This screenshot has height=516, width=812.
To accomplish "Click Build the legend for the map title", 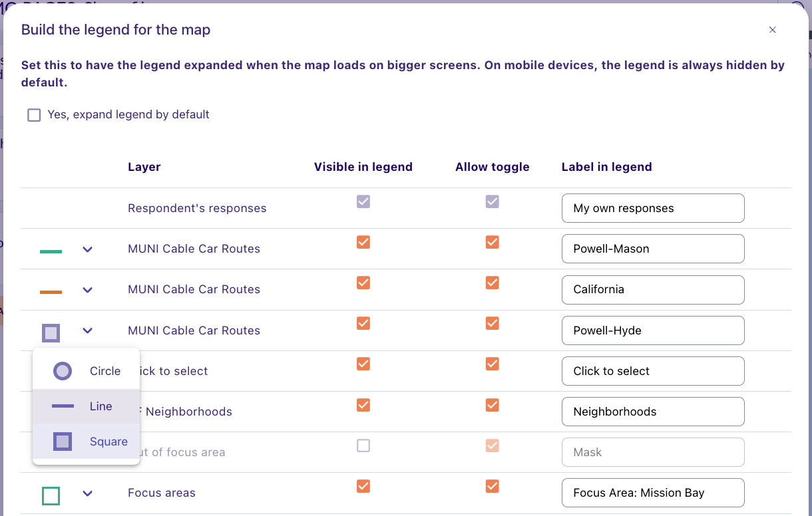I will (116, 29).
